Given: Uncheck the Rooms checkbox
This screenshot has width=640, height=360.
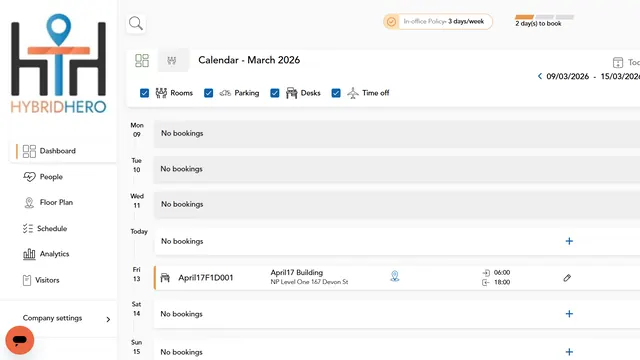Looking at the screenshot, I should tap(144, 93).
